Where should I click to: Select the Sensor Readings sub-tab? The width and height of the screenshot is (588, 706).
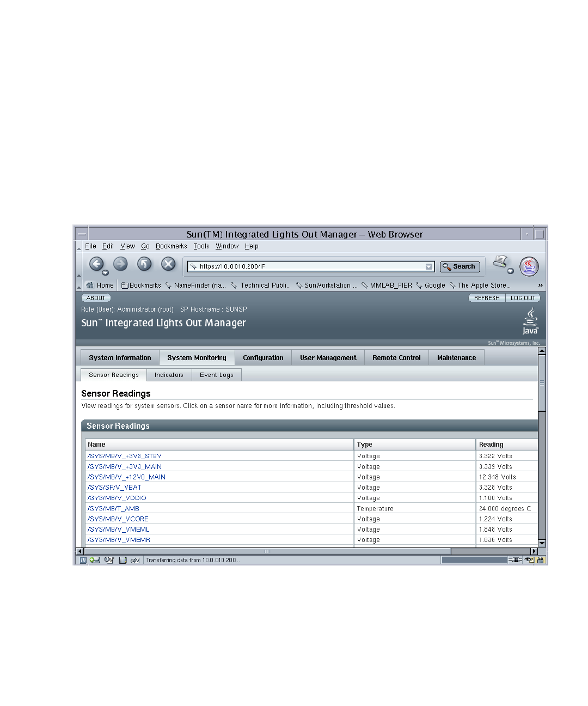[114, 375]
